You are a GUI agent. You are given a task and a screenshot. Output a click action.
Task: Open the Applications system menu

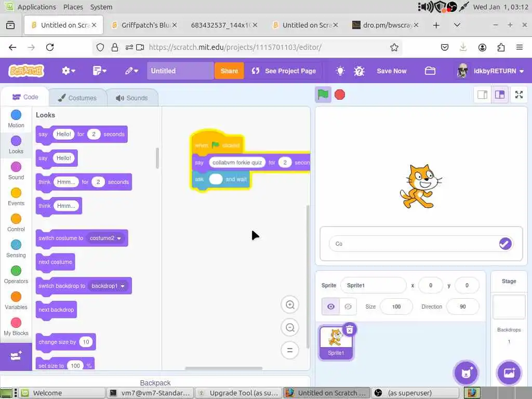[37, 7]
